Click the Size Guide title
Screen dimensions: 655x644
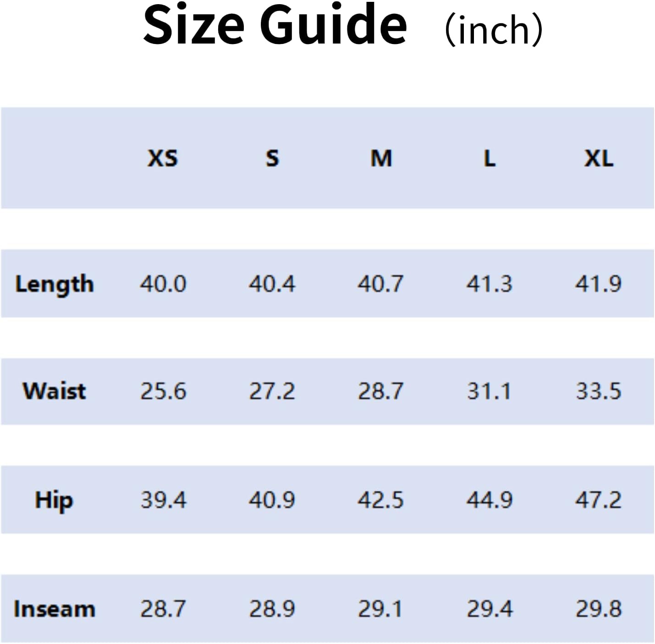275,25
